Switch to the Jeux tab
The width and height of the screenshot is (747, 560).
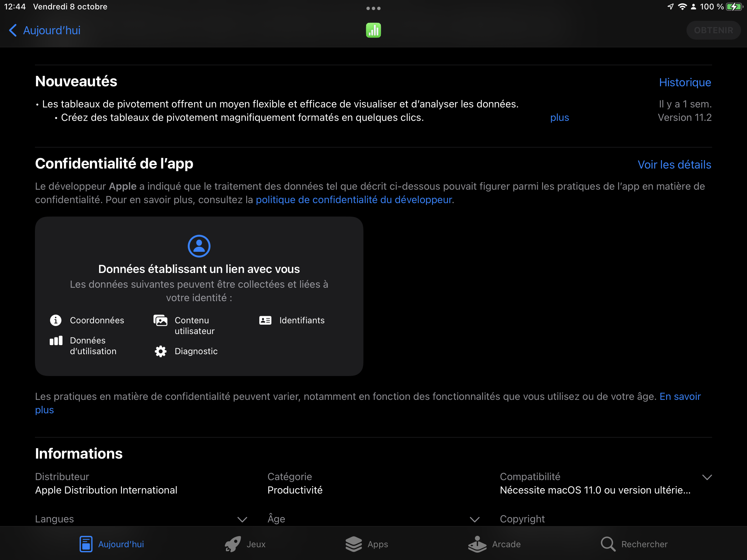pos(246,544)
